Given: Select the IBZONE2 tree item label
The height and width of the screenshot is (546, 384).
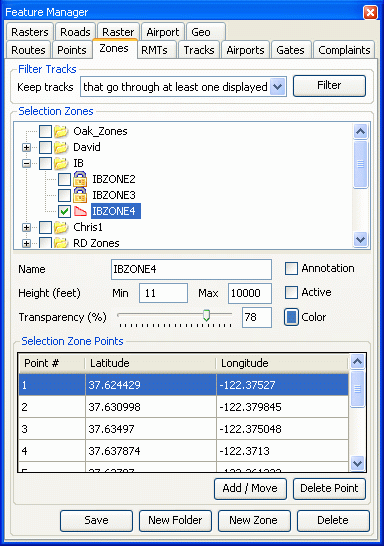Looking at the screenshot, I should [x=114, y=179].
